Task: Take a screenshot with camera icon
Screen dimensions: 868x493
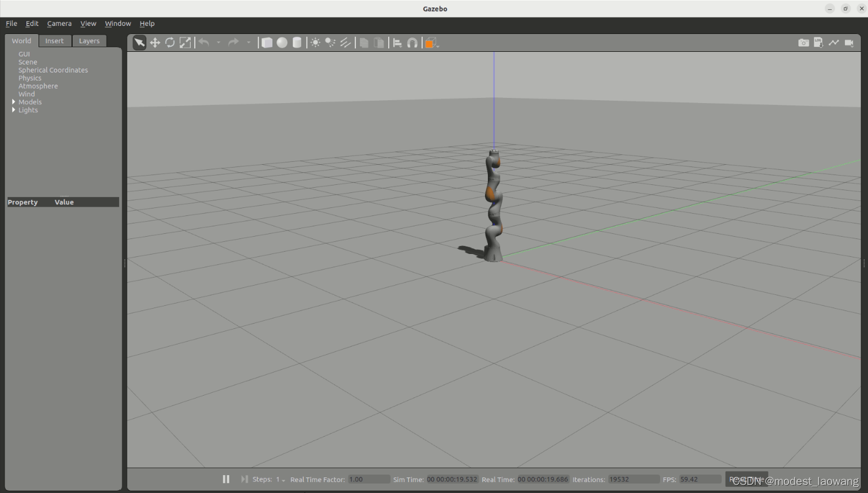Action: point(803,43)
